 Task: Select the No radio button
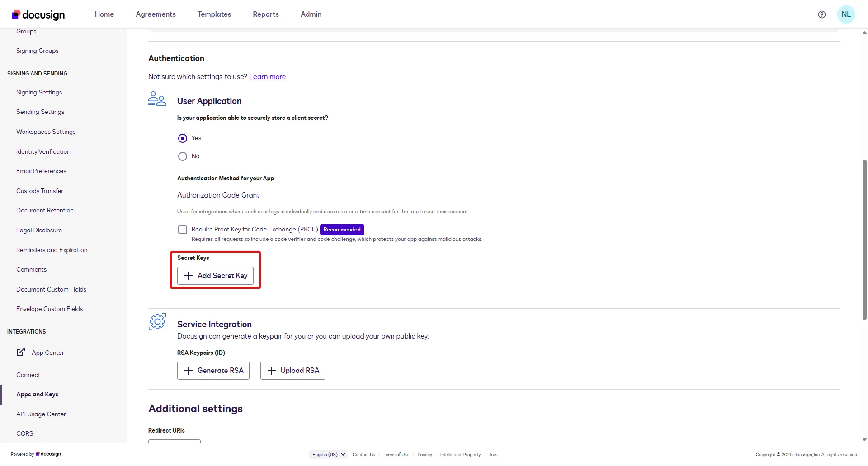[x=183, y=156]
